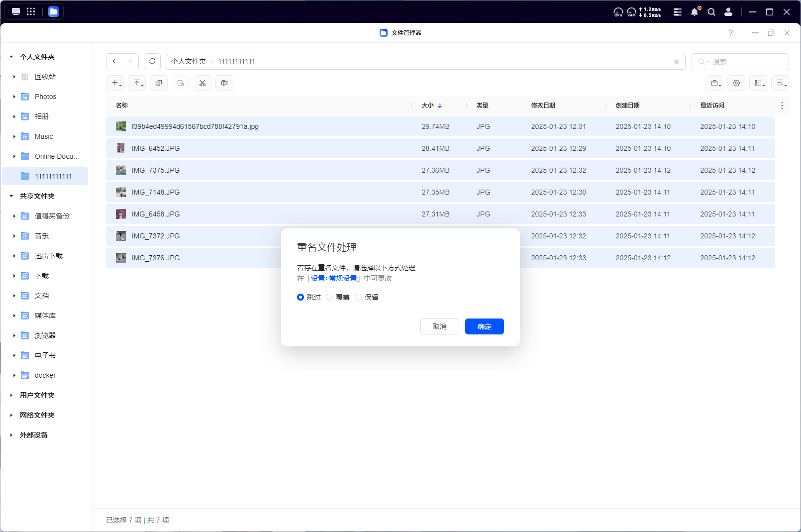Click the copy toolbar icon
Image resolution: width=801 pixels, height=532 pixels.
point(159,83)
